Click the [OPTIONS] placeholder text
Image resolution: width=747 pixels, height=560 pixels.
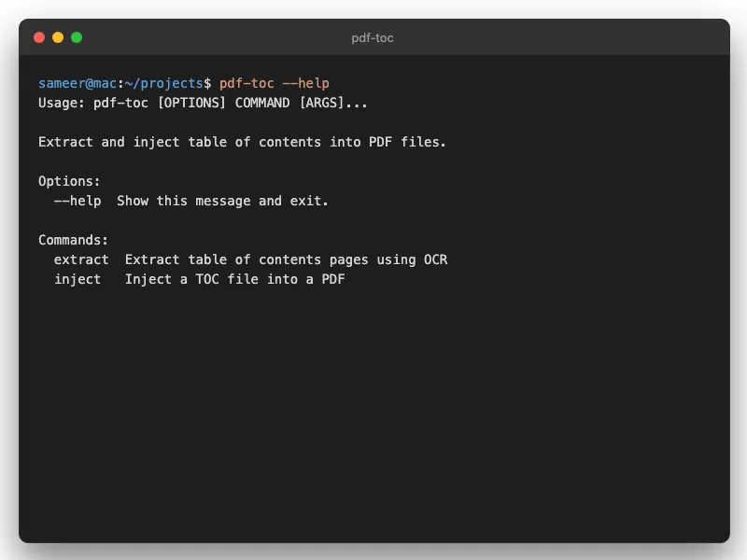(191, 103)
